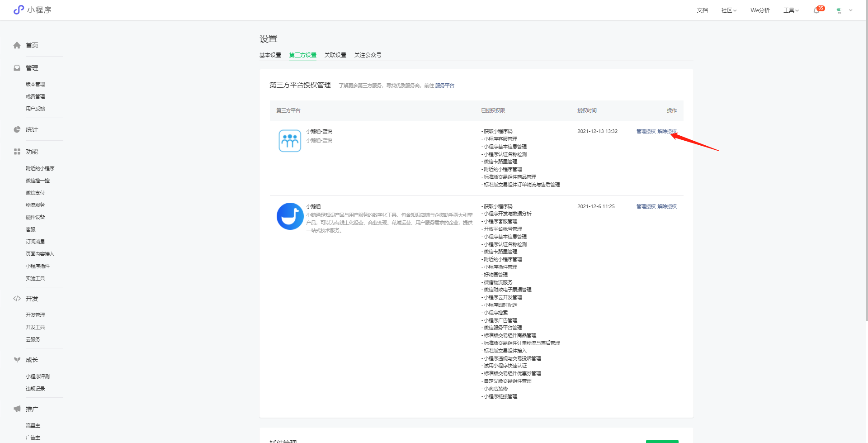This screenshot has width=868, height=443.
Task: Open 版本管理 in the sidebar
Action: coord(35,84)
